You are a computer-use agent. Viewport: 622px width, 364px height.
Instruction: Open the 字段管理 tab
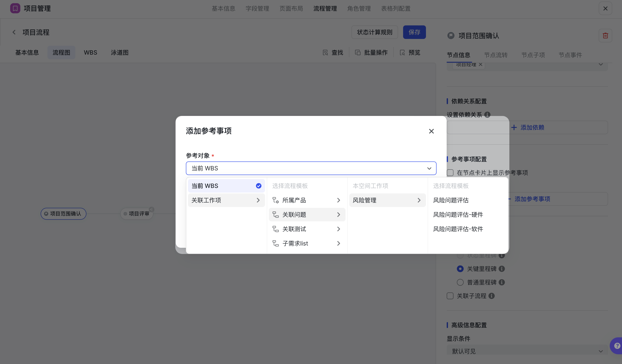(x=257, y=8)
